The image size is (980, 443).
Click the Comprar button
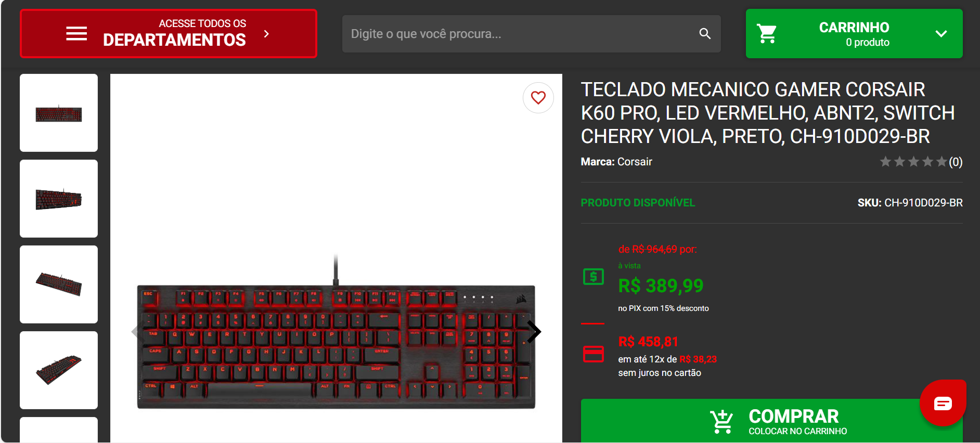point(771,421)
